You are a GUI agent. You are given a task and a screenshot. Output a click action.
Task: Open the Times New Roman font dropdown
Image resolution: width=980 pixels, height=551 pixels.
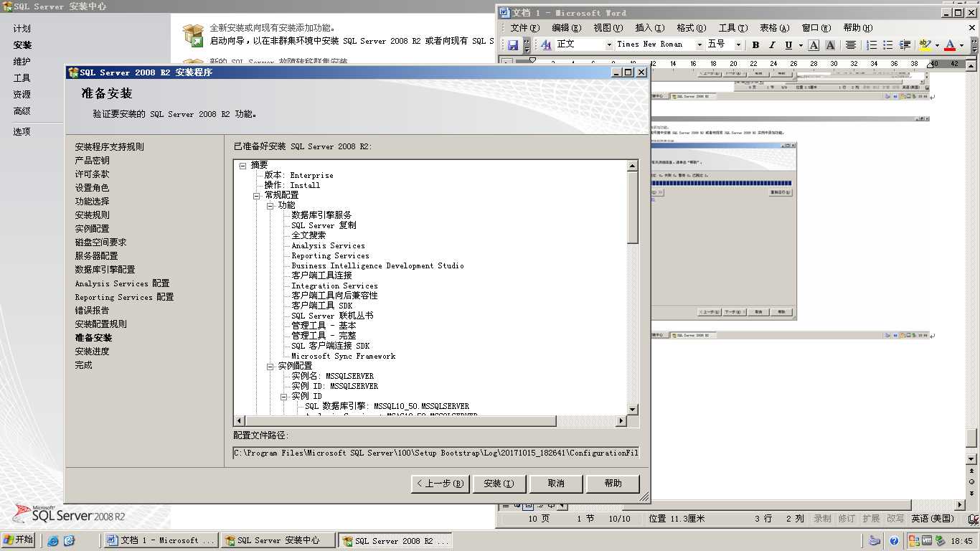[699, 44]
